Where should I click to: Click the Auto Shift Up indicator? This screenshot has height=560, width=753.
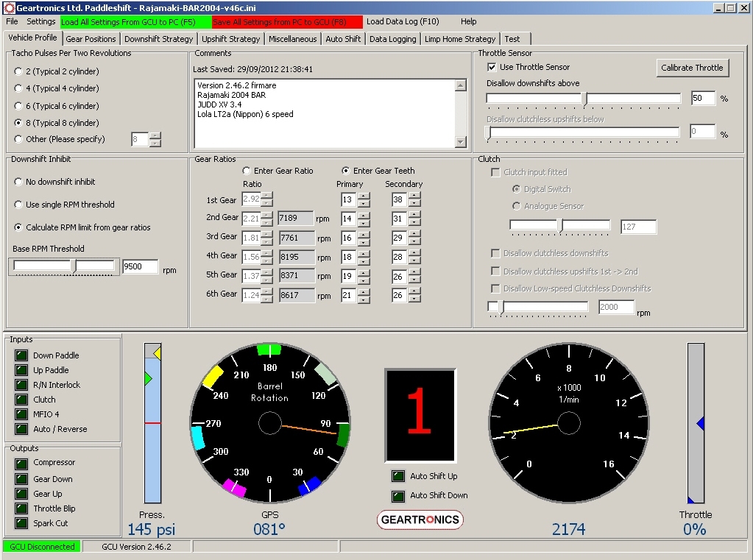(397, 476)
